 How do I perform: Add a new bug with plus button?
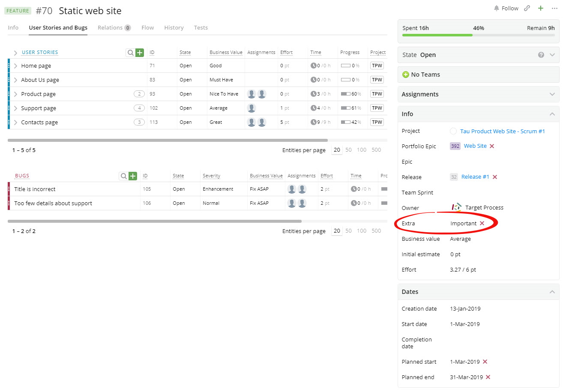(x=133, y=176)
